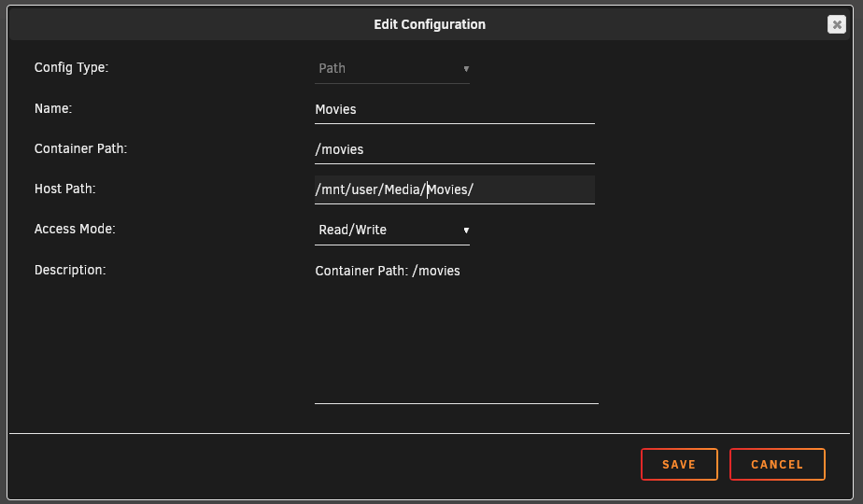Click the 'Host Path:' label
Image resolution: width=863 pixels, height=504 pixels.
click(65, 189)
